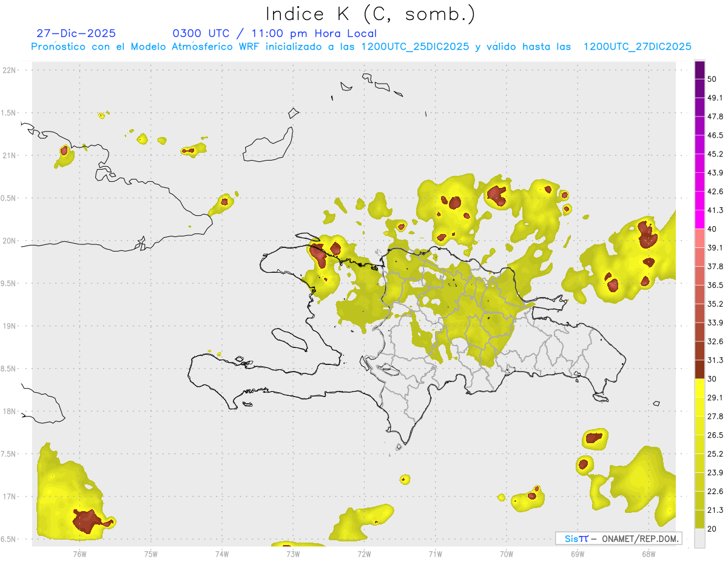This screenshot has height=562, width=728.
Task: Click the "45.2" color scale label
Action: (x=715, y=154)
